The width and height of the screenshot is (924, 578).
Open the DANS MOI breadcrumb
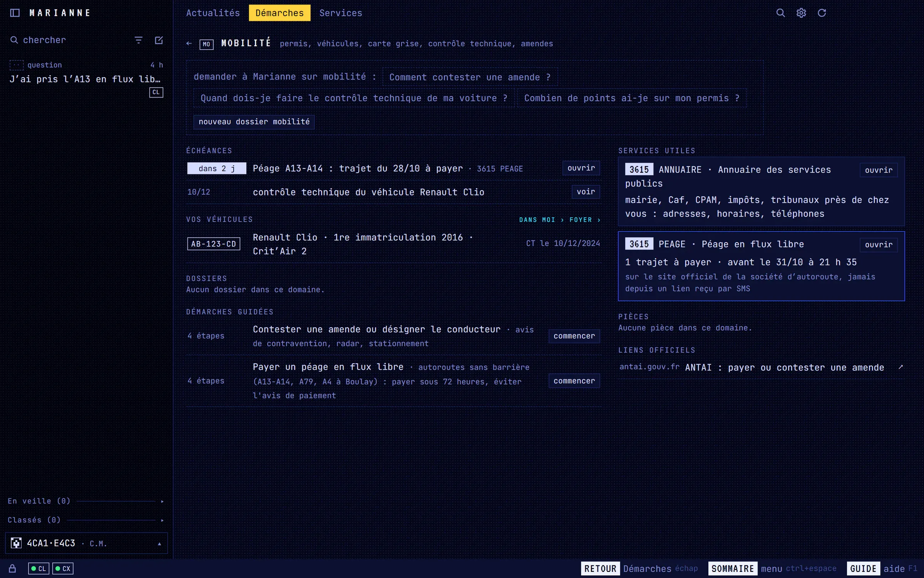coord(537,220)
